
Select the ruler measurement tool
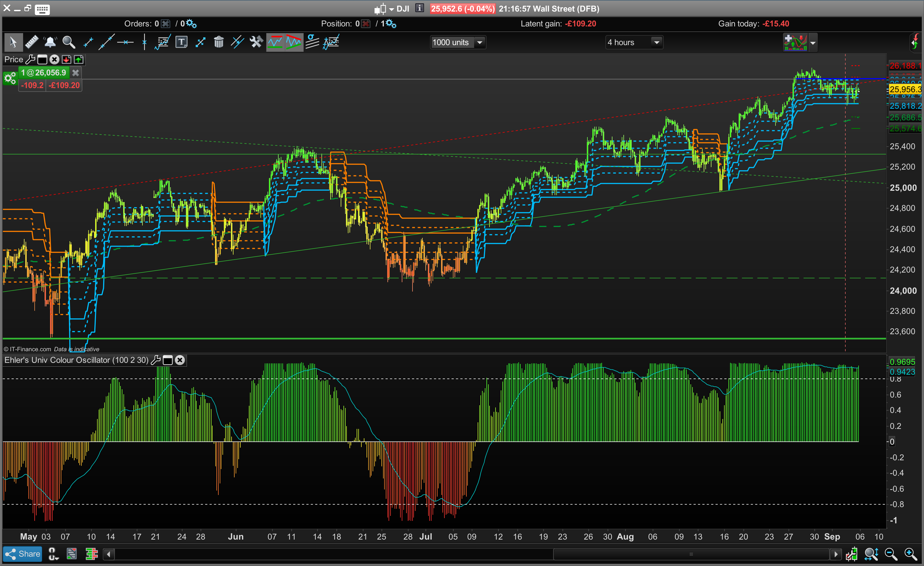(32, 42)
